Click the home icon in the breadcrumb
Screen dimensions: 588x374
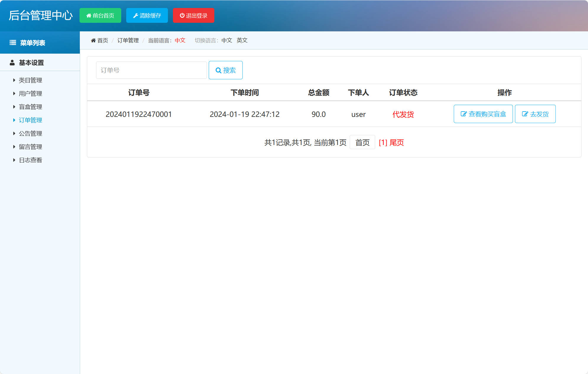point(93,40)
